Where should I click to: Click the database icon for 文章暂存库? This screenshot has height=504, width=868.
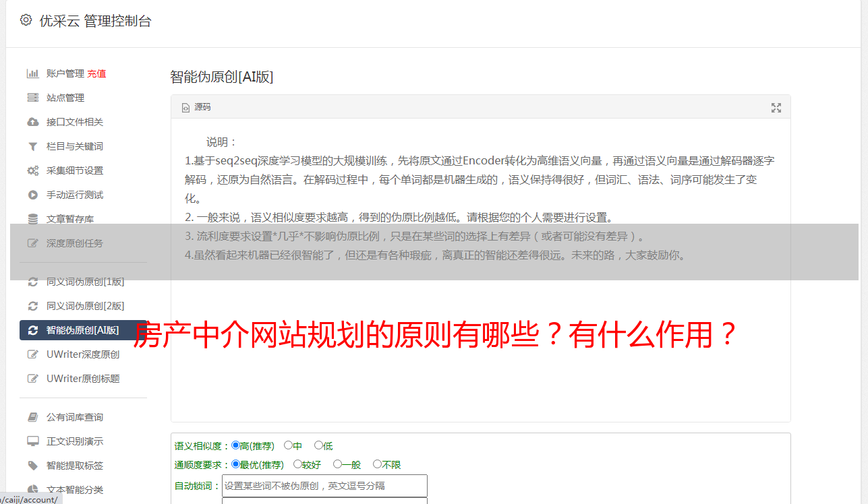(x=32, y=219)
